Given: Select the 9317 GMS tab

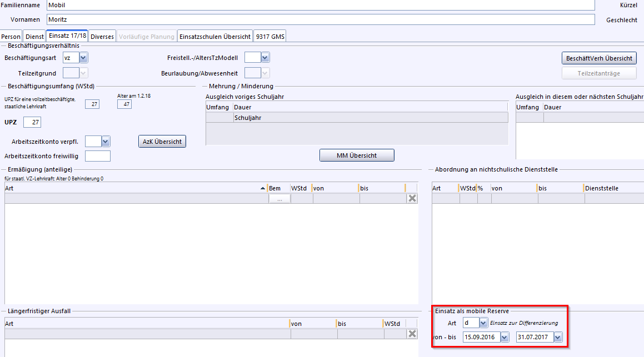Looking at the screenshot, I should tap(270, 37).
